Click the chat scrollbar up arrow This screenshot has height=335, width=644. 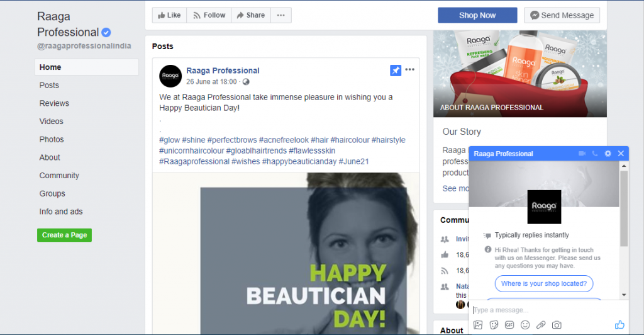coord(624,166)
